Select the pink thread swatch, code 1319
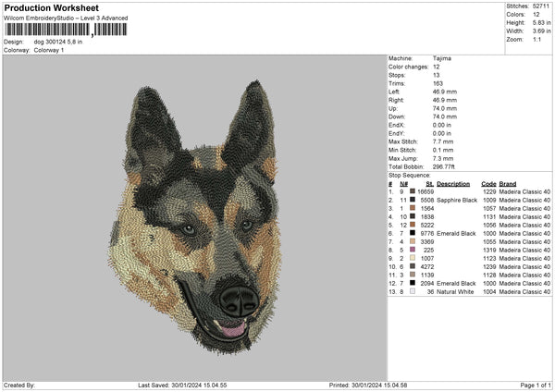555x392 pixels. [413, 250]
